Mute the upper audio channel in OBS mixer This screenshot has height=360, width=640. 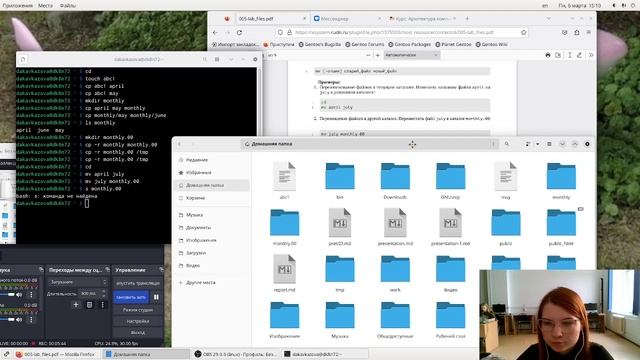coord(19,295)
